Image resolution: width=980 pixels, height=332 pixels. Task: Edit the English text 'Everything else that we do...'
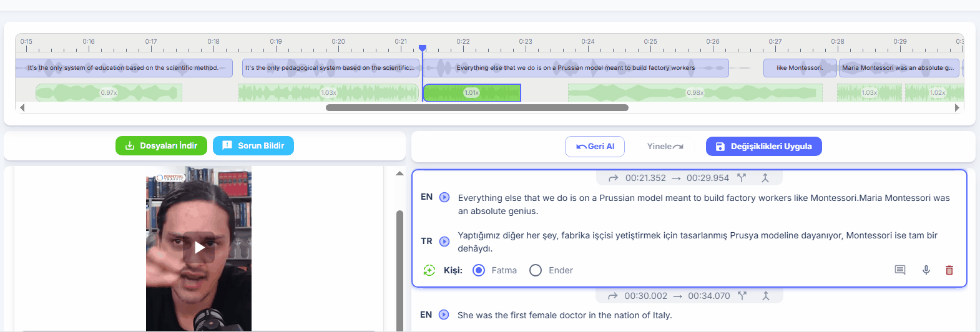(x=704, y=204)
